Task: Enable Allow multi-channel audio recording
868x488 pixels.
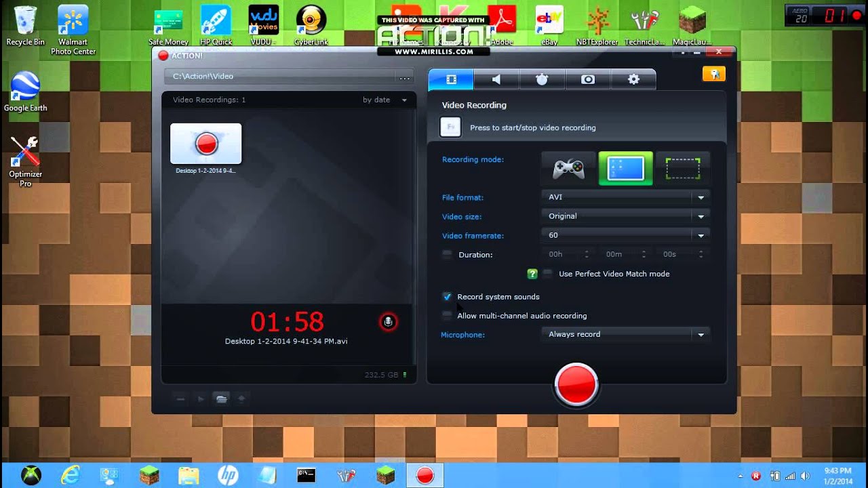Action: click(x=447, y=315)
